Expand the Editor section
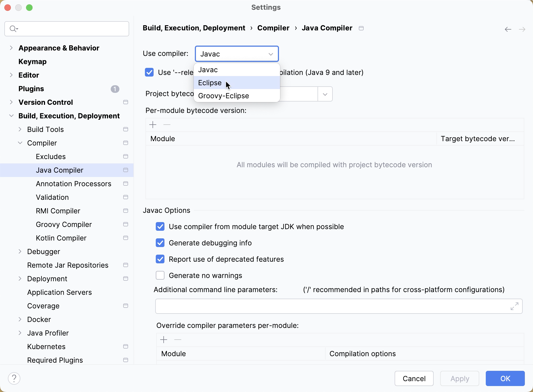Image resolution: width=533 pixels, height=392 pixels. [x=11, y=75]
